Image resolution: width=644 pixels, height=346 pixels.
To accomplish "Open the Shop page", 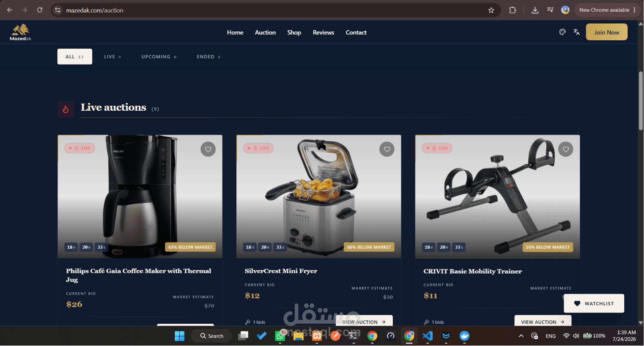I will tap(294, 32).
